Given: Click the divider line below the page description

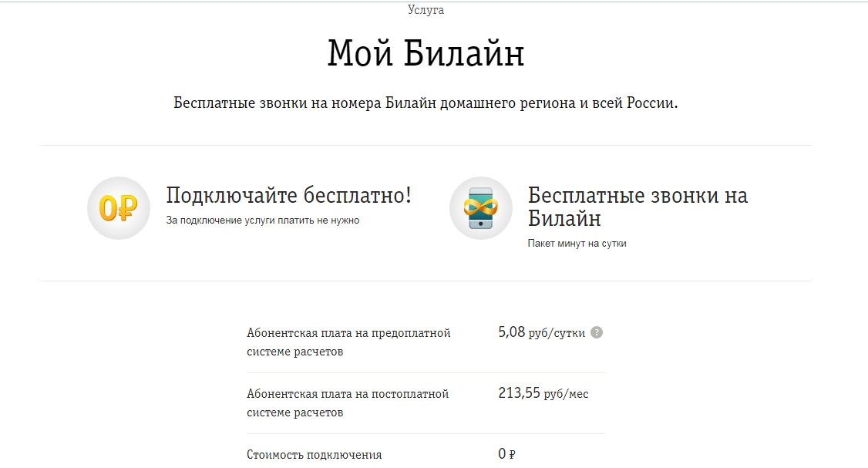Looking at the screenshot, I should pyautogui.click(x=426, y=145).
